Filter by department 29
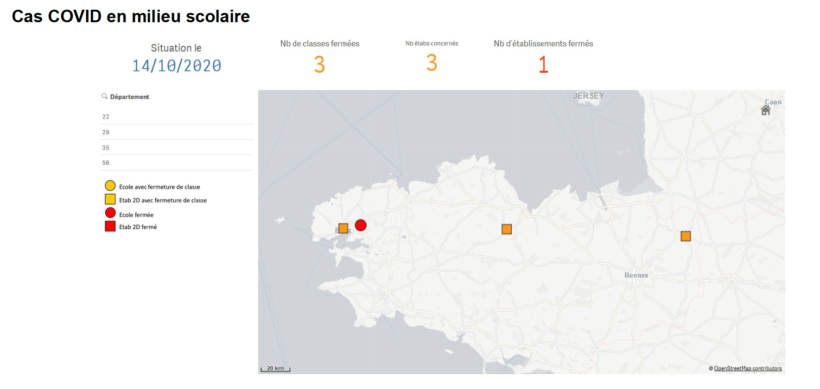This screenshot has width=820, height=389. 176,132
